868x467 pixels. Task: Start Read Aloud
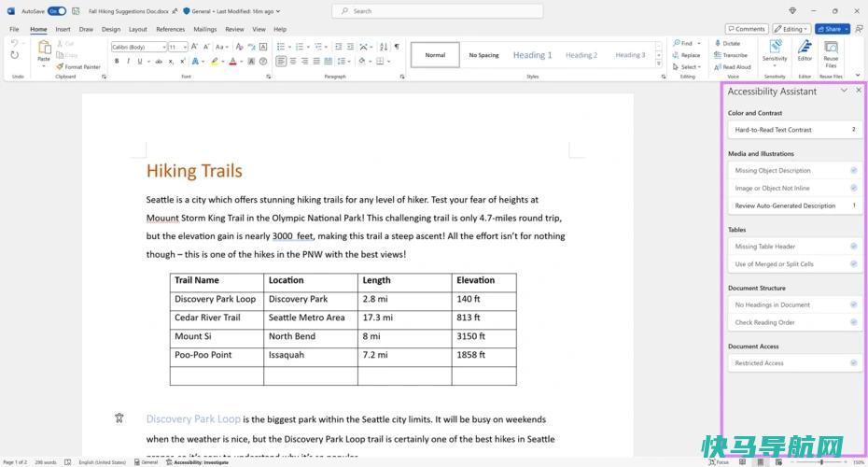tap(733, 67)
